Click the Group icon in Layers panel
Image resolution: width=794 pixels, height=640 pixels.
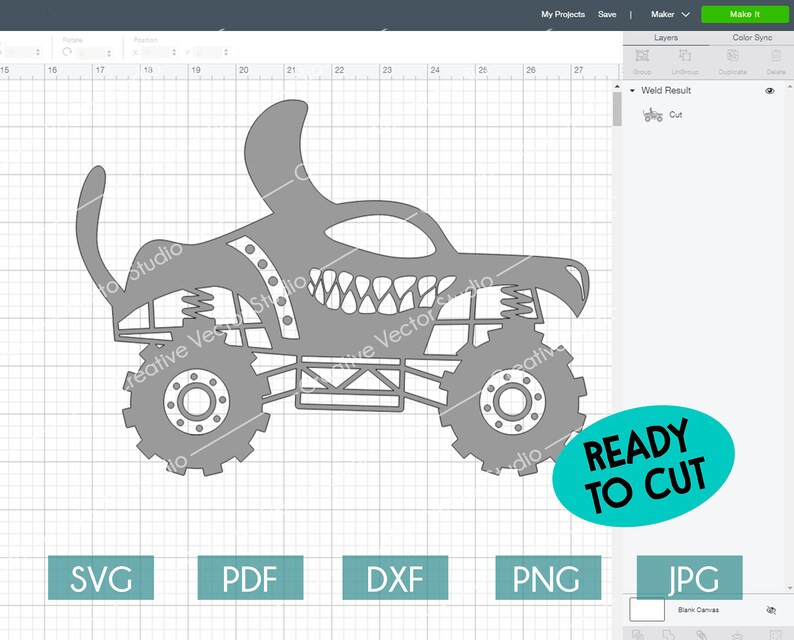[x=642, y=56]
